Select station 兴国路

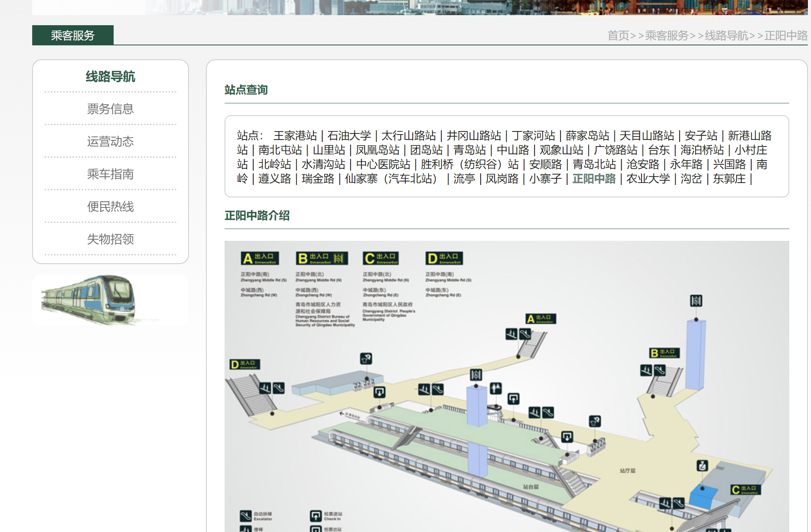(x=730, y=164)
